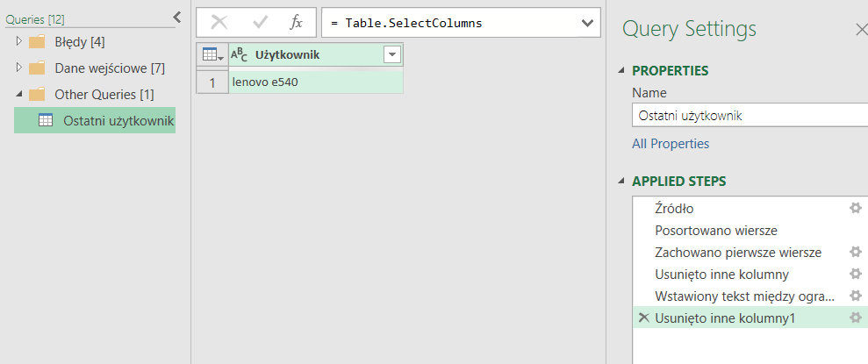The width and height of the screenshot is (868, 364).
Task: Collapse the APPLIED STEPS section
Action: 622,182
